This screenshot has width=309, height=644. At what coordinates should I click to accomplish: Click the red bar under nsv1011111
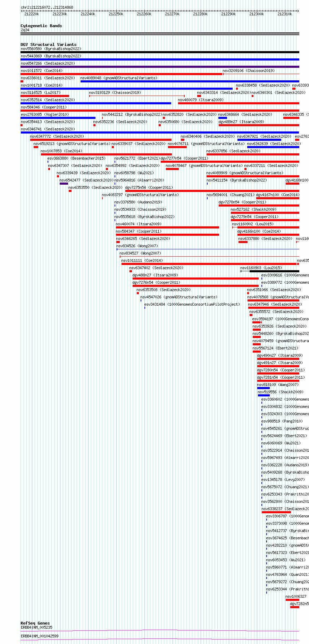(x=209, y=264)
